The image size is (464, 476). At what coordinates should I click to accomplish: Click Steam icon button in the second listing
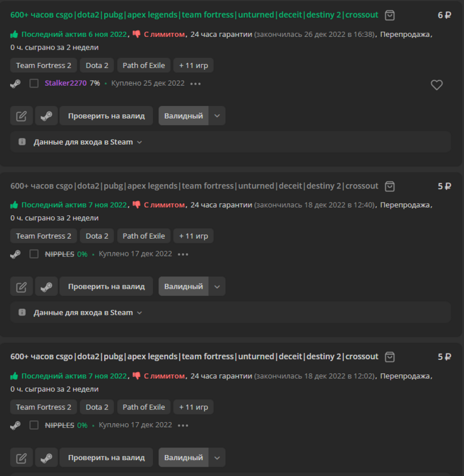point(46,286)
